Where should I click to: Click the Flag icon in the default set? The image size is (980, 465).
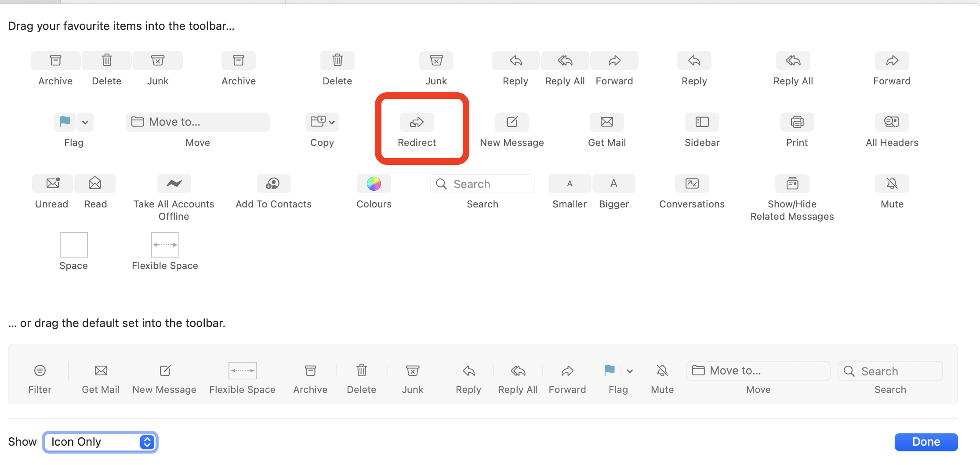pos(610,371)
